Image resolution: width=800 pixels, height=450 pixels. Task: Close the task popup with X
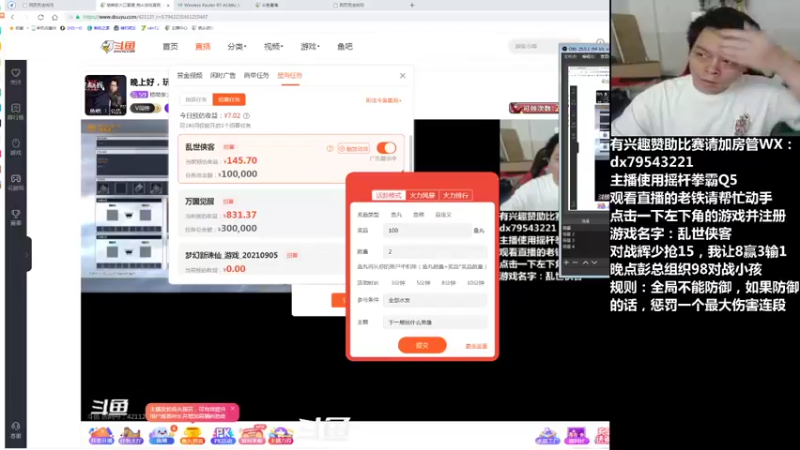pos(403,76)
